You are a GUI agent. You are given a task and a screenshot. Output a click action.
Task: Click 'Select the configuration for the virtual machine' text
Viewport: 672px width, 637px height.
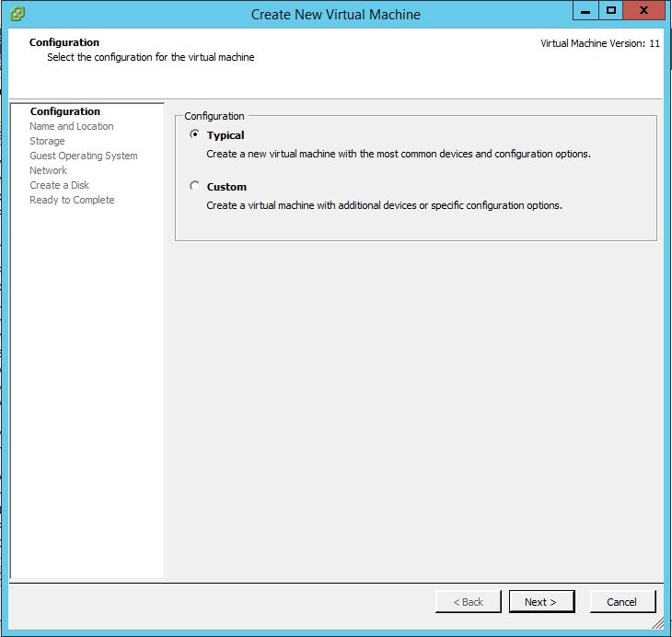point(150,57)
